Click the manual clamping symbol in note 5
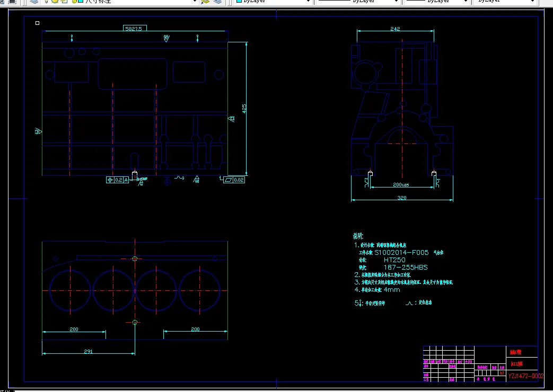The width and height of the screenshot is (553, 392). coord(359,303)
